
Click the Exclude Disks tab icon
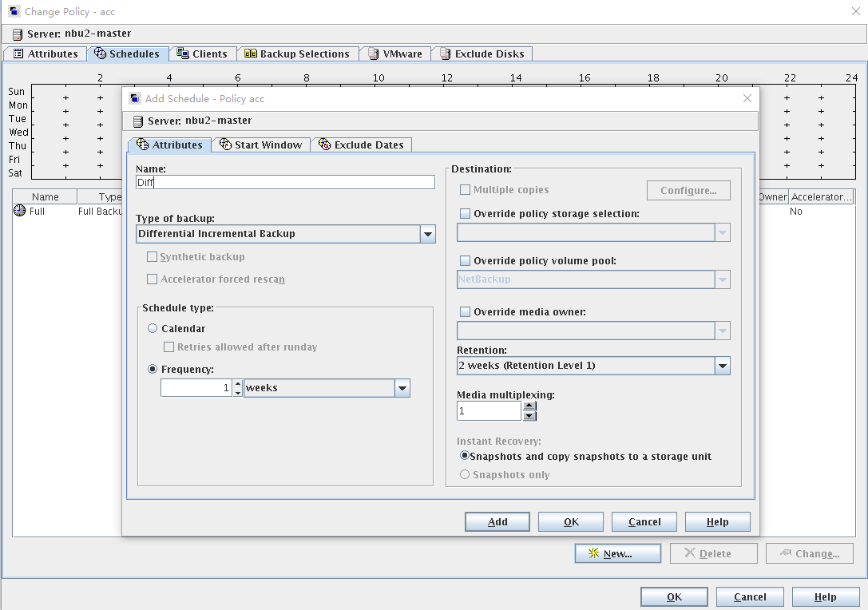(x=445, y=53)
